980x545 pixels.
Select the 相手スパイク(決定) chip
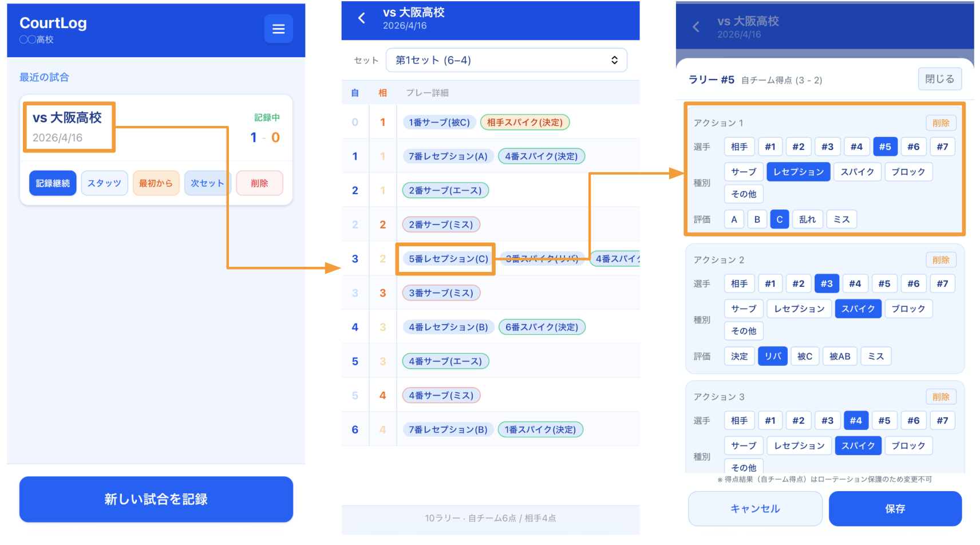(x=524, y=122)
